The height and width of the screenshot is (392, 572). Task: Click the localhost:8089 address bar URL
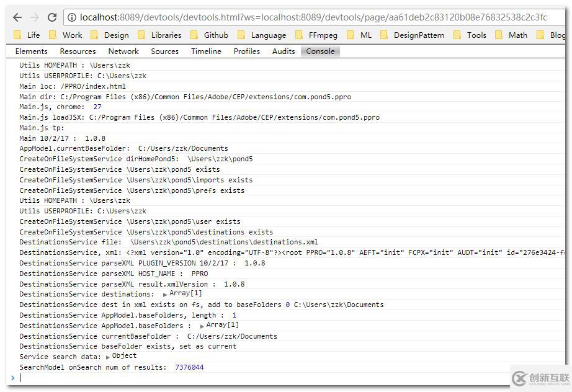314,17
